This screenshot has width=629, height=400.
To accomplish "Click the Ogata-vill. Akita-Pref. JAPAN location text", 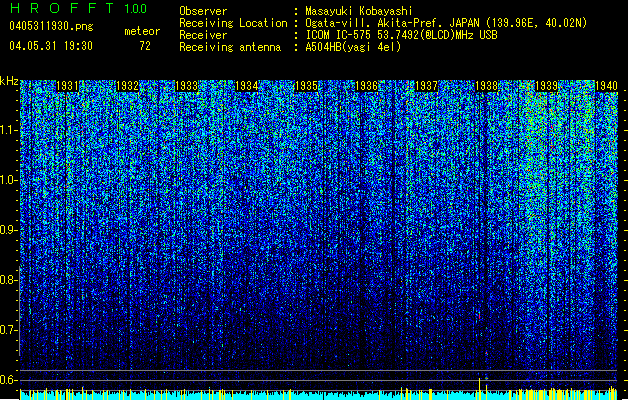I will click(446, 23).
